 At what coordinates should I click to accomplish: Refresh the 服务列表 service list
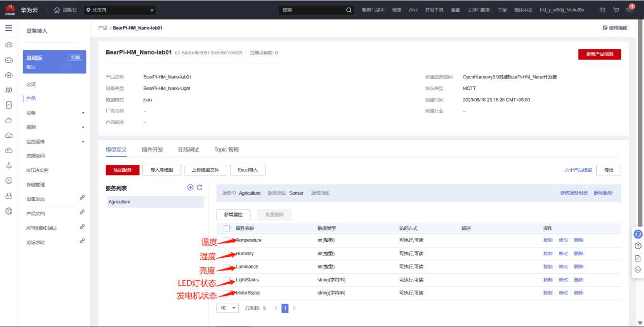pyautogui.click(x=199, y=188)
